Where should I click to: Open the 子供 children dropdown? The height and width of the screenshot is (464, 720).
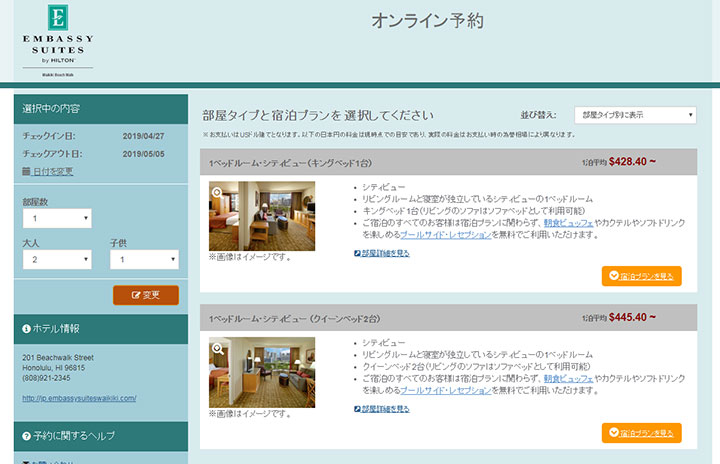tap(144, 260)
